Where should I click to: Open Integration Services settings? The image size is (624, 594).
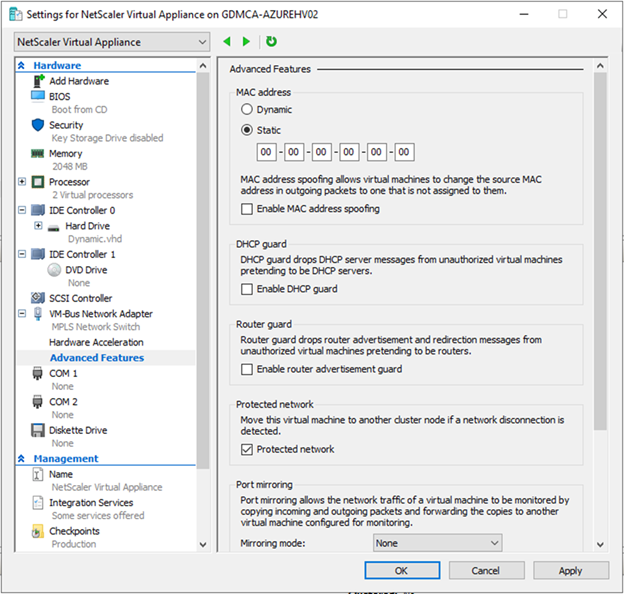click(x=91, y=503)
